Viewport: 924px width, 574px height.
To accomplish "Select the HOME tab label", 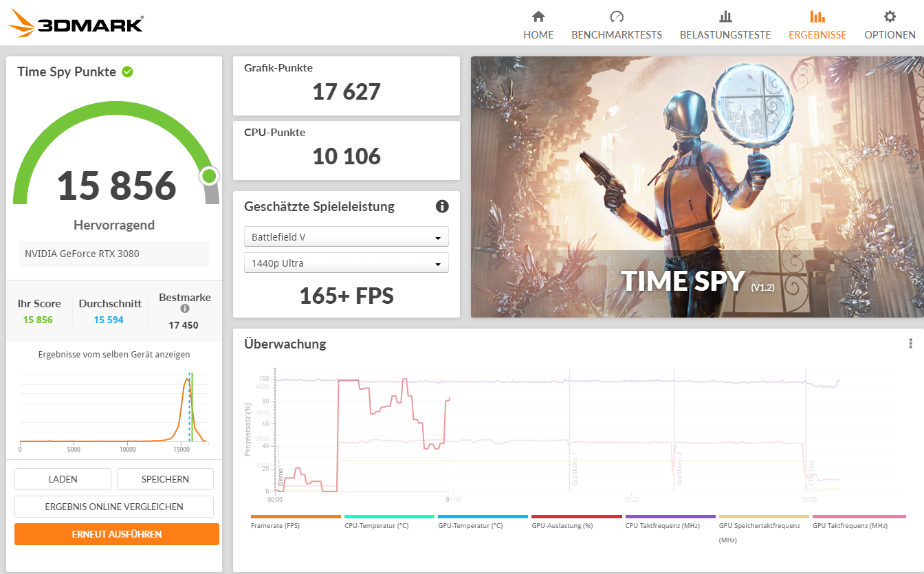I will coord(538,35).
